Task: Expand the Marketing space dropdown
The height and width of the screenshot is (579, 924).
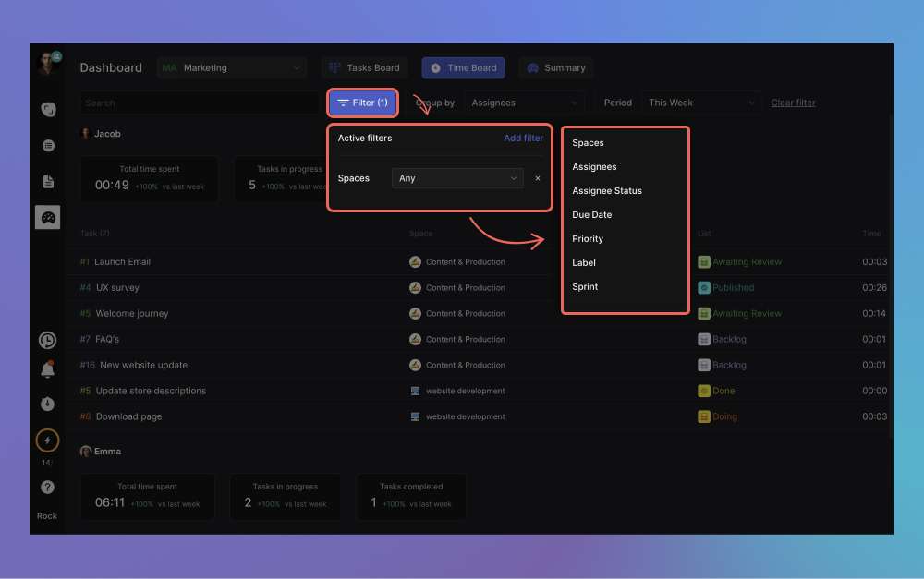Action: coord(231,67)
